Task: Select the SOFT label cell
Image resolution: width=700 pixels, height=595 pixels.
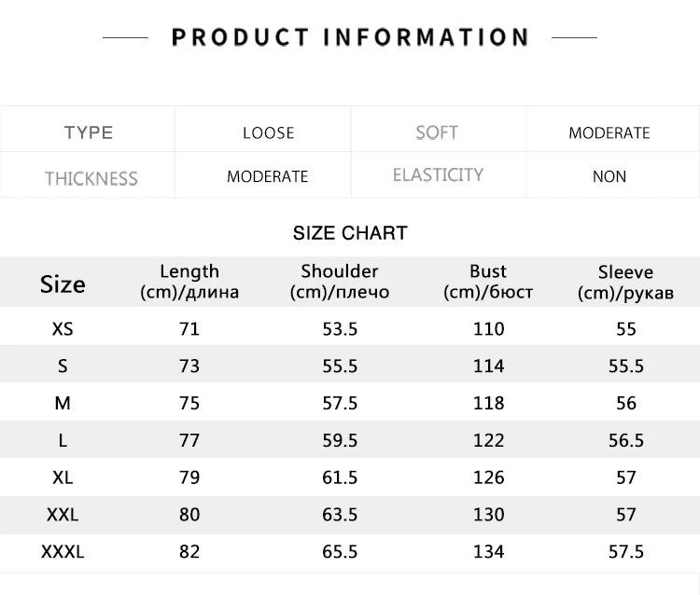Action: [437, 132]
